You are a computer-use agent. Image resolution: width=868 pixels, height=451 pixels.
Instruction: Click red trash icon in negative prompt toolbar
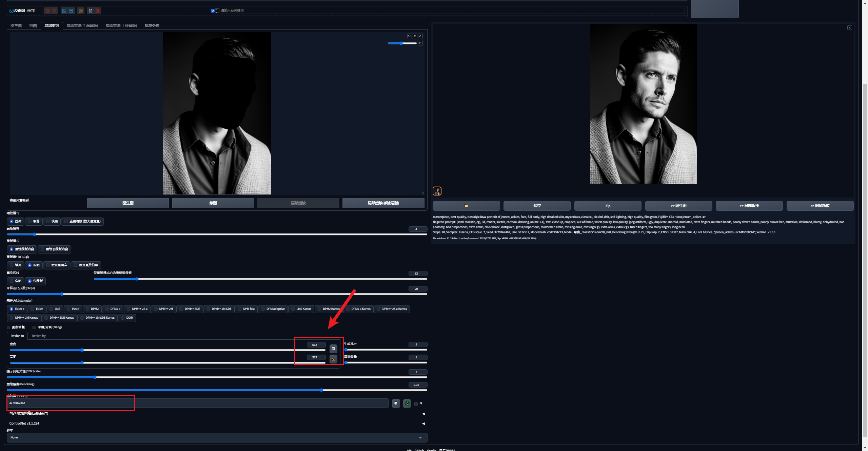pyautogui.click(x=97, y=11)
